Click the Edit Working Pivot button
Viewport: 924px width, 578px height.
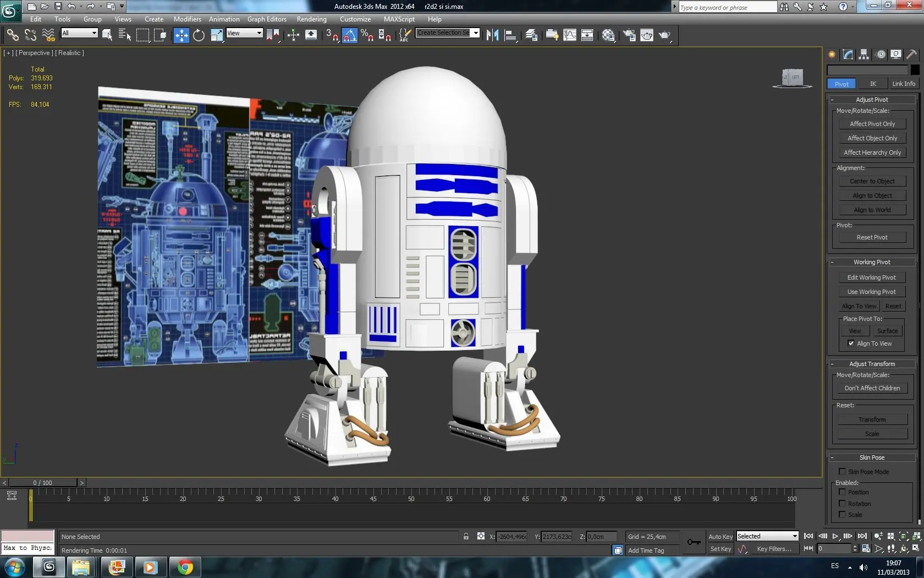tap(872, 277)
